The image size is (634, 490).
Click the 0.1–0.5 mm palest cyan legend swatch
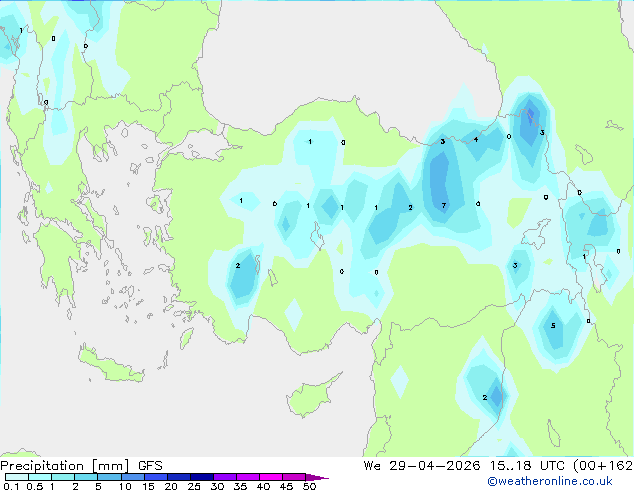pos(17,477)
